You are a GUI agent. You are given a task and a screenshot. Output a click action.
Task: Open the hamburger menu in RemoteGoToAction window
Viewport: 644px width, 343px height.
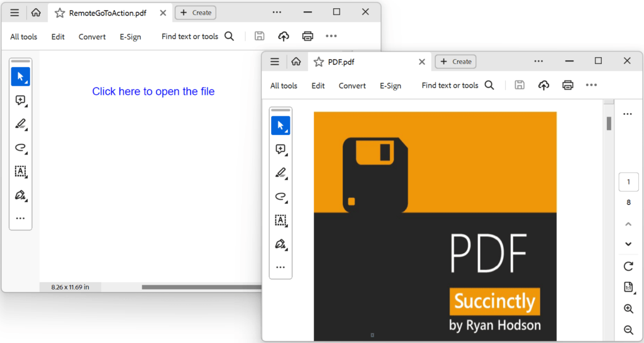click(x=14, y=13)
